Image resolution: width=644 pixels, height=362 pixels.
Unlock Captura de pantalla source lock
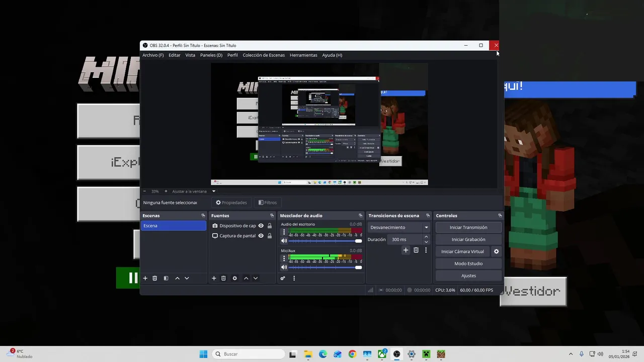[270, 236]
